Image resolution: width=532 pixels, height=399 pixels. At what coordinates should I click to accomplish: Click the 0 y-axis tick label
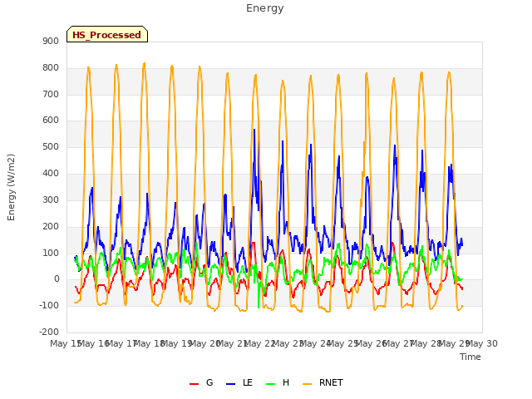pyautogui.click(x=57, y=279)
